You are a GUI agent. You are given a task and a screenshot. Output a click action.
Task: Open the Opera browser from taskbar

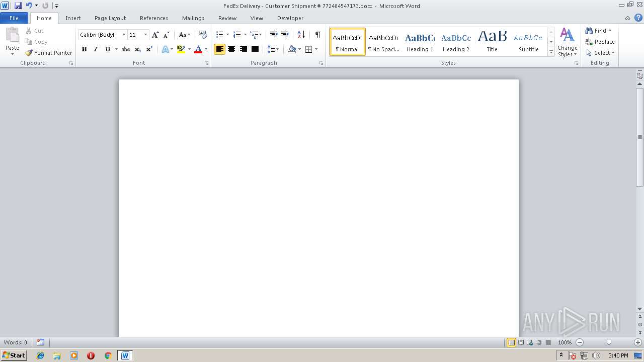point(91,355)
